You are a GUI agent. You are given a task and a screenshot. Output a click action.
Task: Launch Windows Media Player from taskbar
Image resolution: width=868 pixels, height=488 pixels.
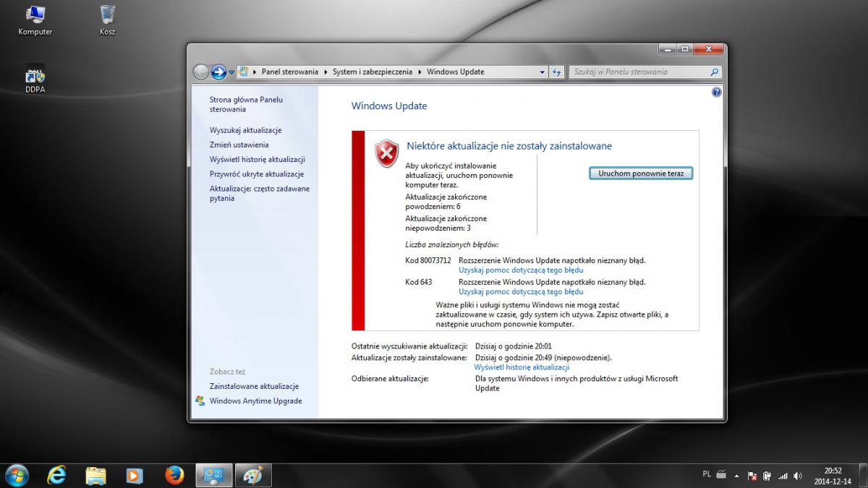coord(135,475)
